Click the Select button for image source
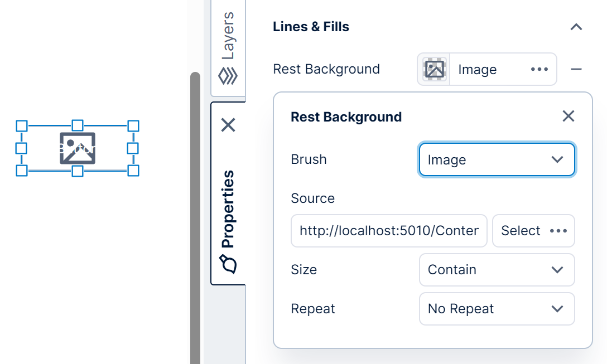Image resolution: width=607 pixels, height=364 pixels. pos(520,231)
